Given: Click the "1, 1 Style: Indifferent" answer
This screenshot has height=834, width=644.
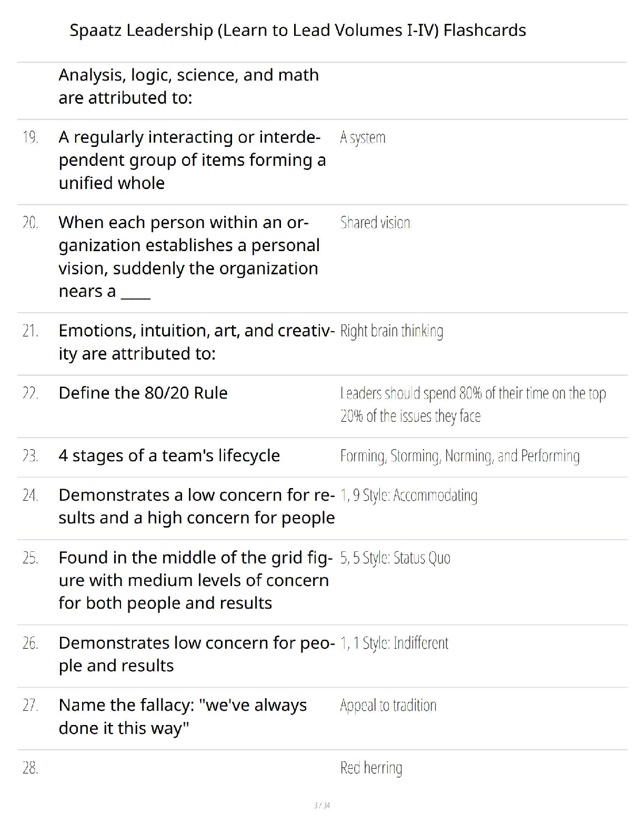Looking at the screenshot, I should tap(394, 643).
